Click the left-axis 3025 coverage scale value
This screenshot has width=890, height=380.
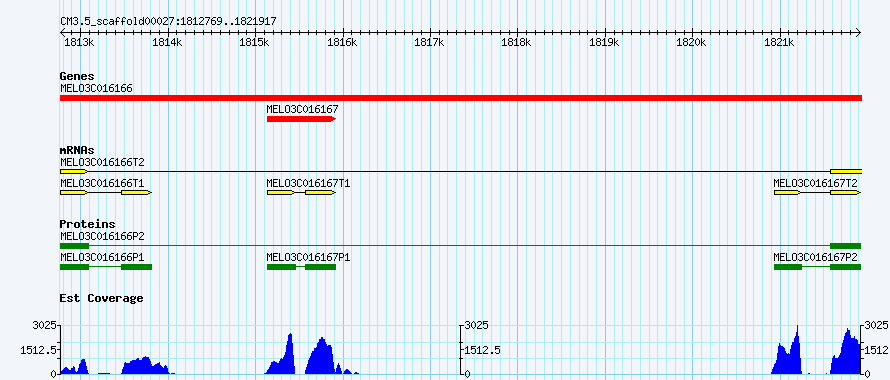click(x=45, y=325)
